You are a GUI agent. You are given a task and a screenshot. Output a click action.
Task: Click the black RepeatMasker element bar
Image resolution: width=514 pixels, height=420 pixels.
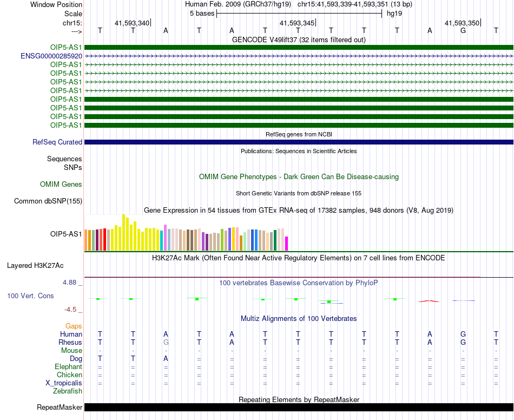(299, 407)
